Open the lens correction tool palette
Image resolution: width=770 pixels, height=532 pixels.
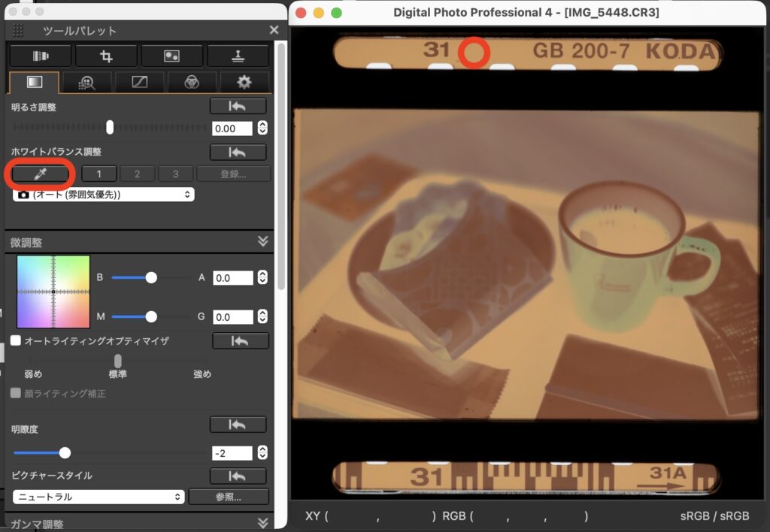pyautogui.click(x=40, y=56)
